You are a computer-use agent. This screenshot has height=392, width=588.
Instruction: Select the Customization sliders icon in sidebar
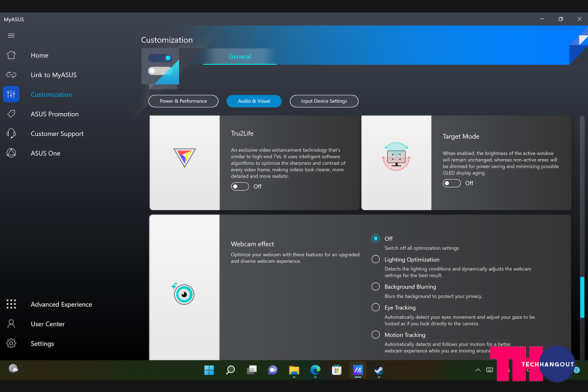click(11, 95)
